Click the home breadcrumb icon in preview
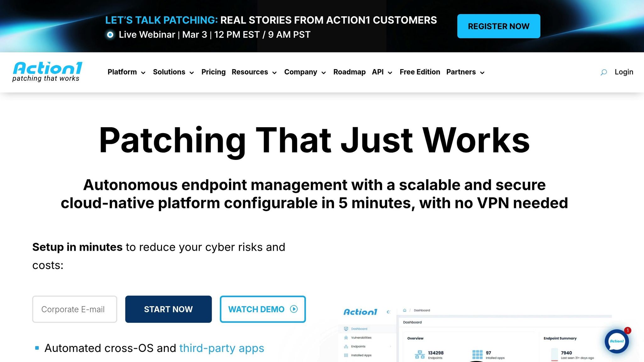Image resolution: width=644 pixels, height=362 pixels. point(405,310)
